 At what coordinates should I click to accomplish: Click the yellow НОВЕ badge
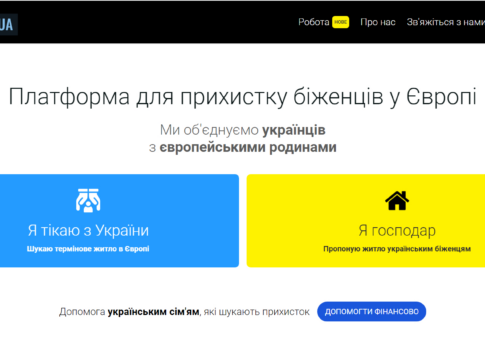[340, 22]
